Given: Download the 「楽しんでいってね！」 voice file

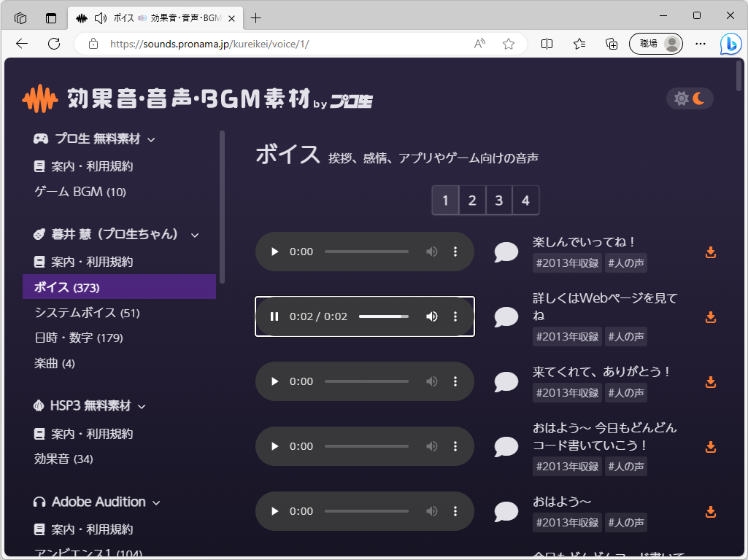Looking at the screenshot, I should pos(710,253).
